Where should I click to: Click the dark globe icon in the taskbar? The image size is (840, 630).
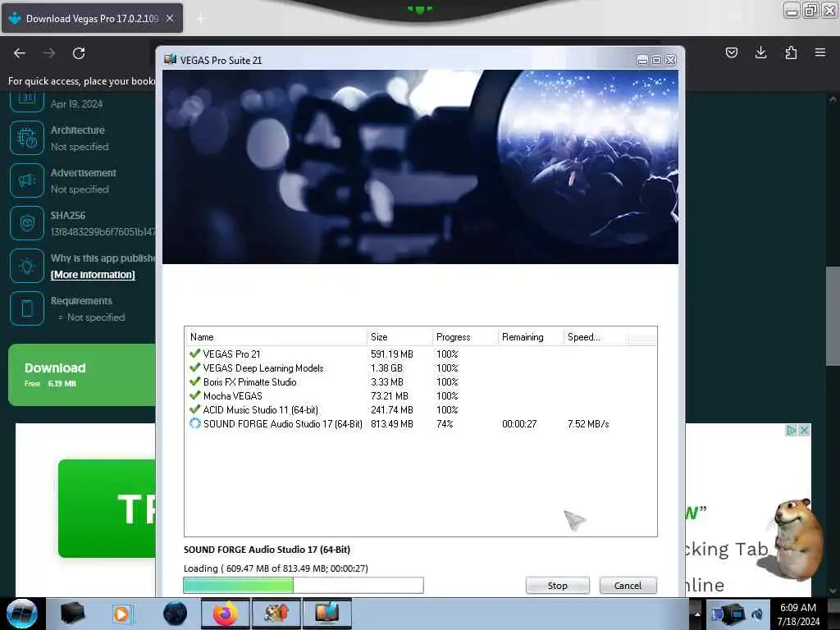pyautogui.click(x=176, y=614)
